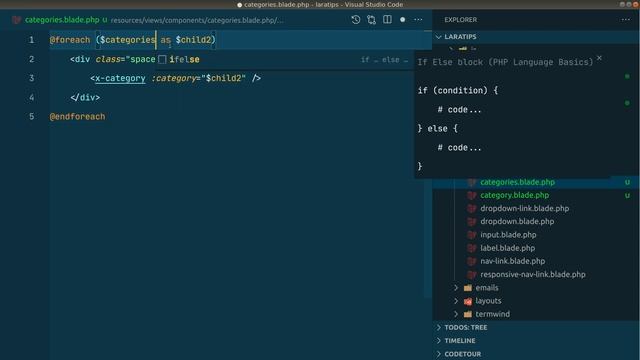
Task: Click the EXPLORER panel title
Action: pyautogui.click(x=460, y=20)
